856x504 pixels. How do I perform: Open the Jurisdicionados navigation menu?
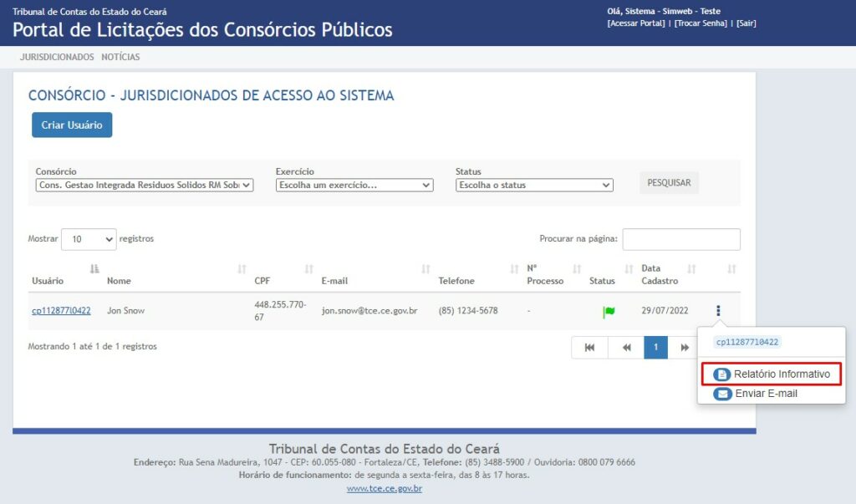tap(57, 58)
